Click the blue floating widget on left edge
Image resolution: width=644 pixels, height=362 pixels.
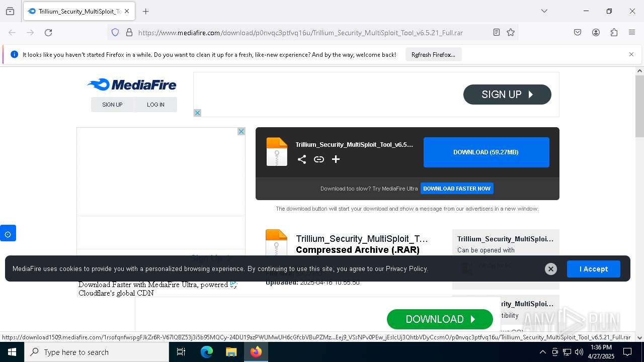point(8,233)
